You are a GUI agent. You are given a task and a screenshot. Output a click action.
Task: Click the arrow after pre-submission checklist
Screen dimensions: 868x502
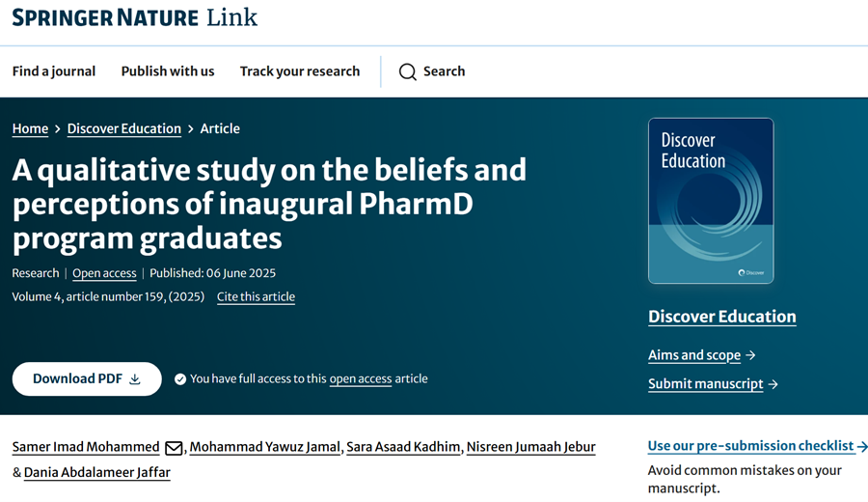click(x=862, y=446)
